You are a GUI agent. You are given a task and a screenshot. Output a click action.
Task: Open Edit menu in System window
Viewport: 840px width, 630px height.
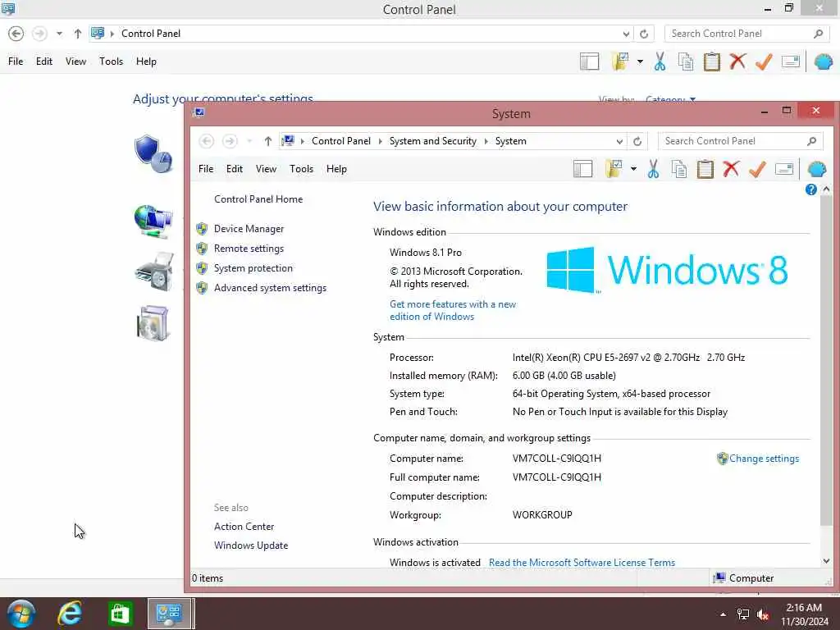pos(234,169)
